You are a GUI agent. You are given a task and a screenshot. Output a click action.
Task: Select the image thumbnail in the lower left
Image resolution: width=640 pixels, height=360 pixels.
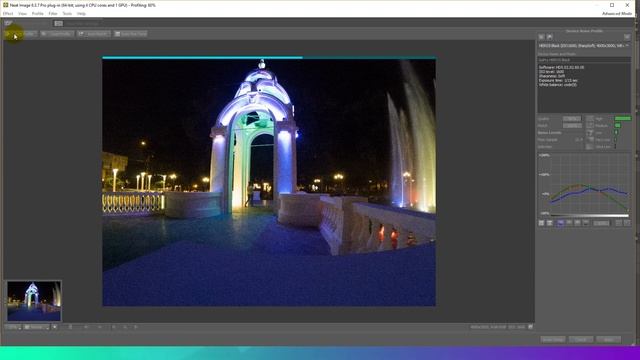34,301
